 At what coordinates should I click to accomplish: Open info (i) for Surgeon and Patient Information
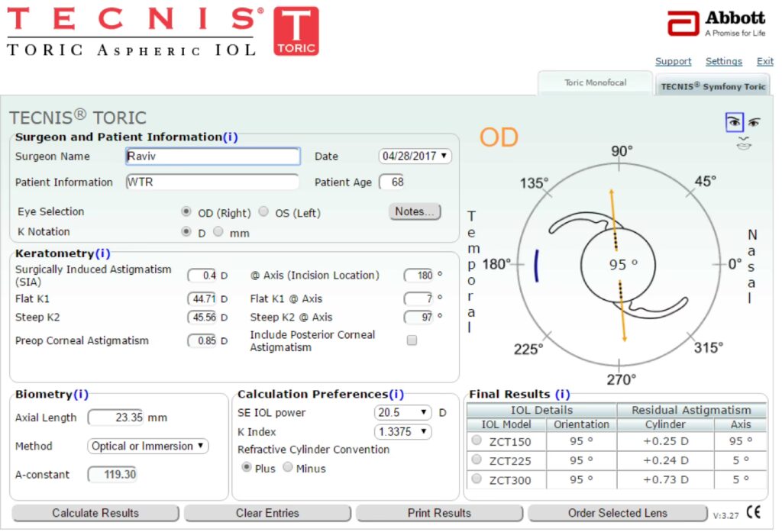230,137
